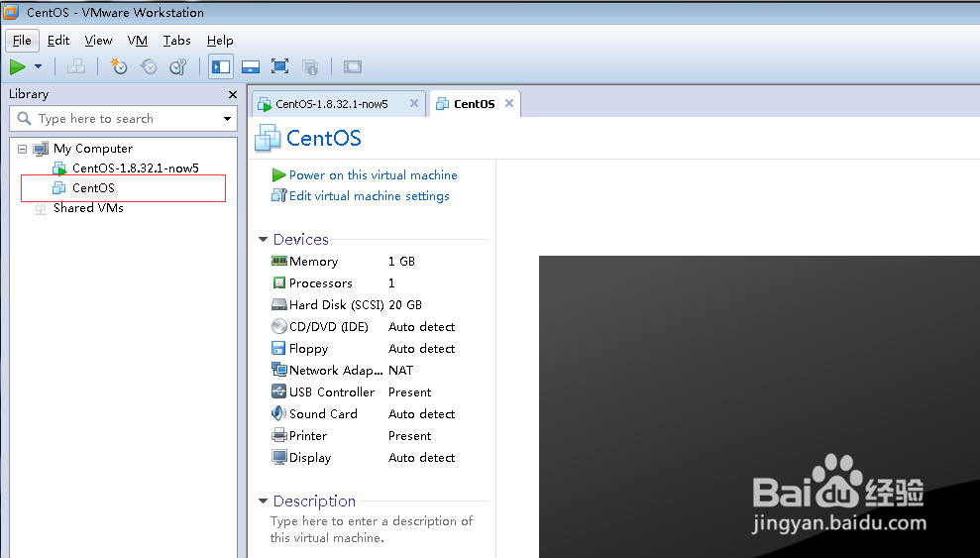This screenshot has width=980, height=558.
Task: Close the CentOS-1.8.32.1-now5 tab
Action: click(x=414, y=104)
